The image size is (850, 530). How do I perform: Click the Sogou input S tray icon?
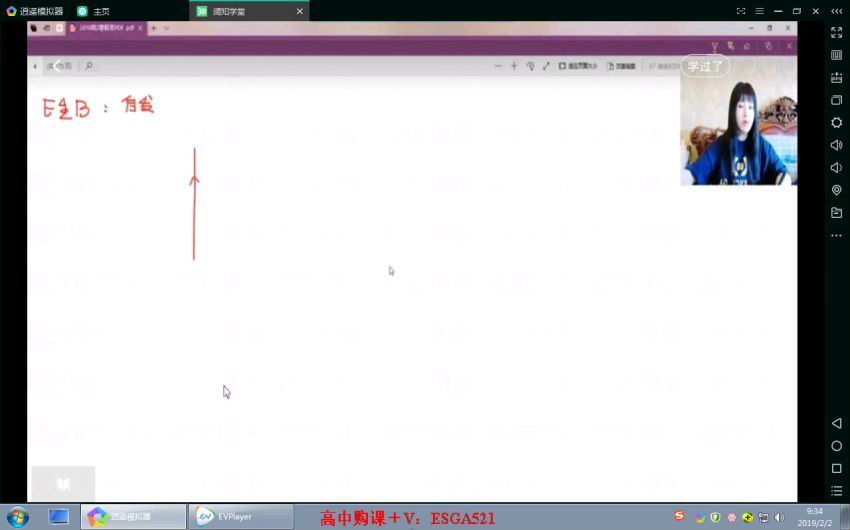[x=679, y=516]
